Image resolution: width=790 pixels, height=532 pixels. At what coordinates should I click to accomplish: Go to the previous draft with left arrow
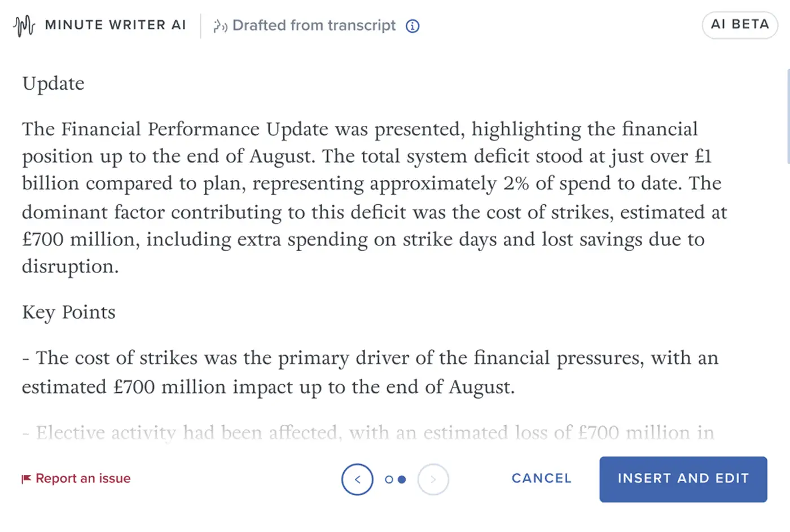click(x=357, y=480)
